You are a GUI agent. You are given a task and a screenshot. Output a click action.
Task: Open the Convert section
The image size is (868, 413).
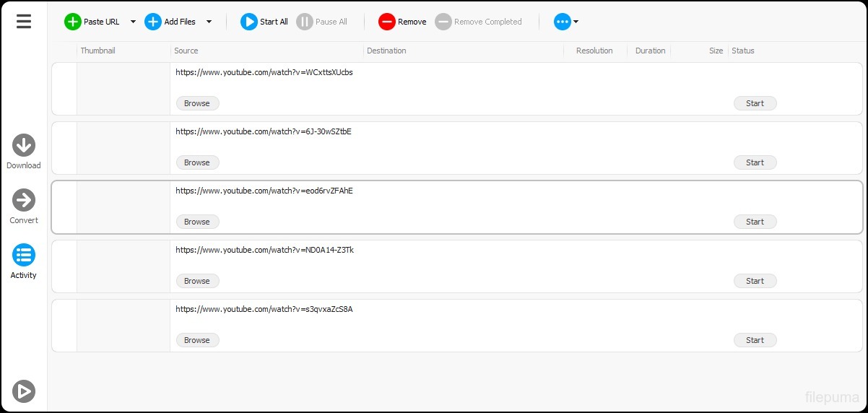click(x=24, y=200)
